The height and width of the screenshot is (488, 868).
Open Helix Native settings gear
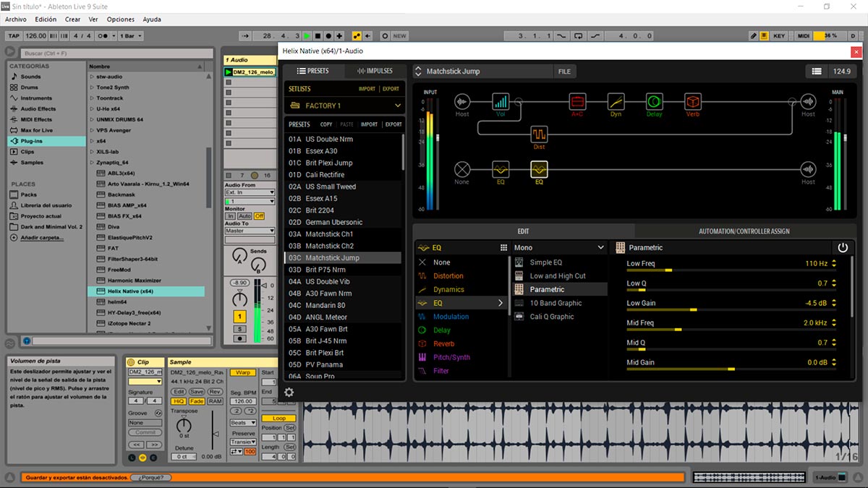tap(289, 393)
